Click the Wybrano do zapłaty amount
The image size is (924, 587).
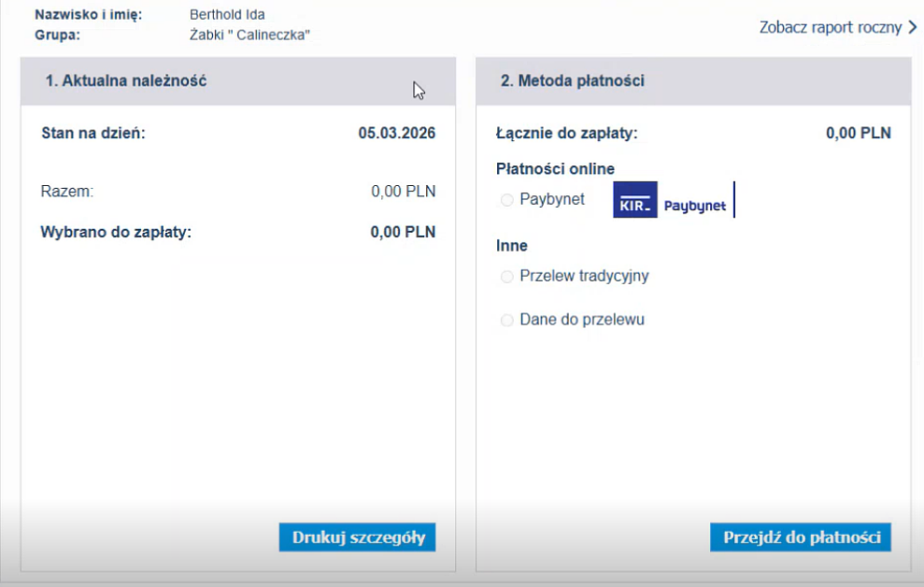click(403, 232)
